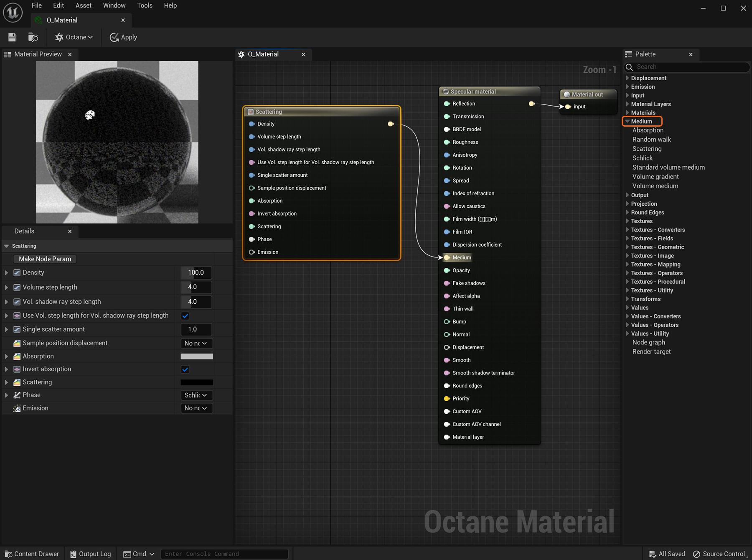Select Random walk in the palette
Image resolution: width=752 pixels, height=560 pixels.
[651, 140]
